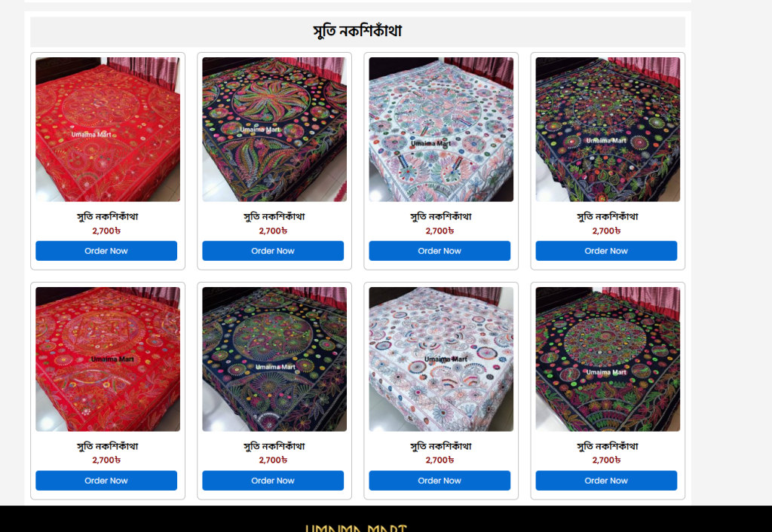Open the black swirl-pattern bedspread photo, top row
The width and height of the screenshot is (772, 532).
point(274,130)
